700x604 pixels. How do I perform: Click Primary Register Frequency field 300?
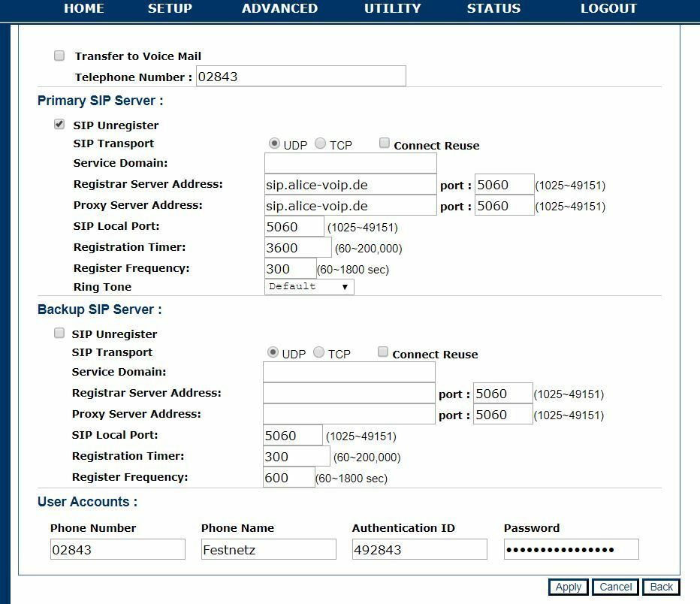click(291, 268)
